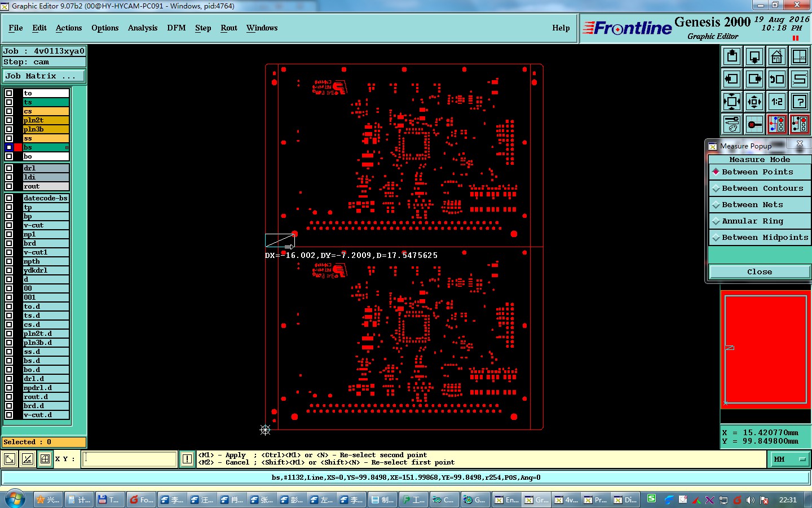Screen dimensions: 812x508
Task: Open the Edit menu
Action: click(39, 28)
